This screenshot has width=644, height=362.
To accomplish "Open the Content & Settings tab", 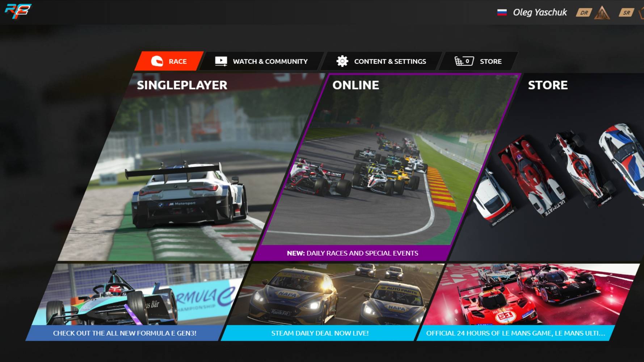I will 390,61.
